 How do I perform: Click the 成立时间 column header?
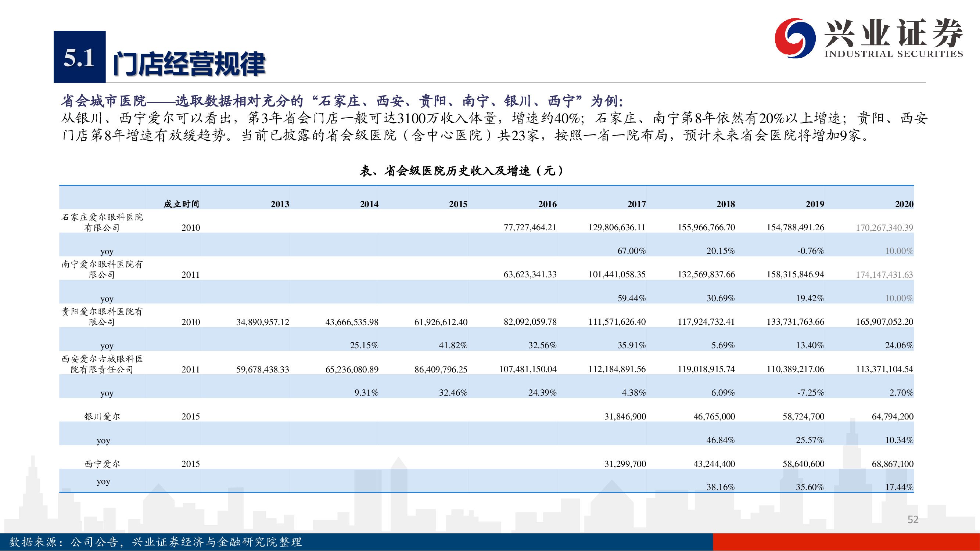coord(182,204)
